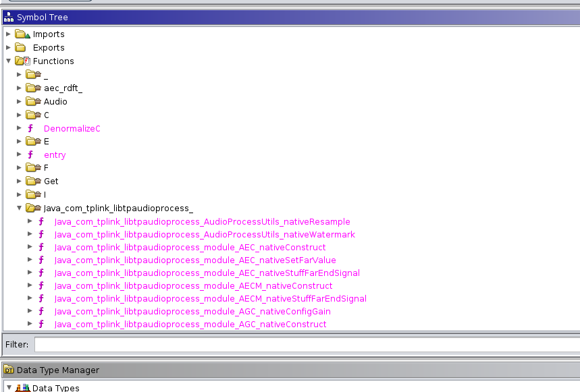Expand the Exports node arrow
The image size is (580, 392).
click(8, 48)
